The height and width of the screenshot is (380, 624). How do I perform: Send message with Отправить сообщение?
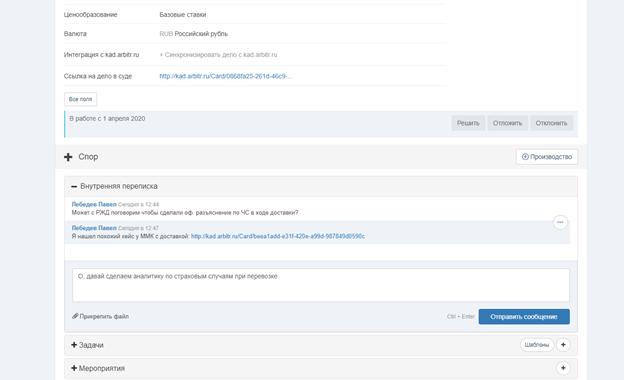click(x=524, y=317)
